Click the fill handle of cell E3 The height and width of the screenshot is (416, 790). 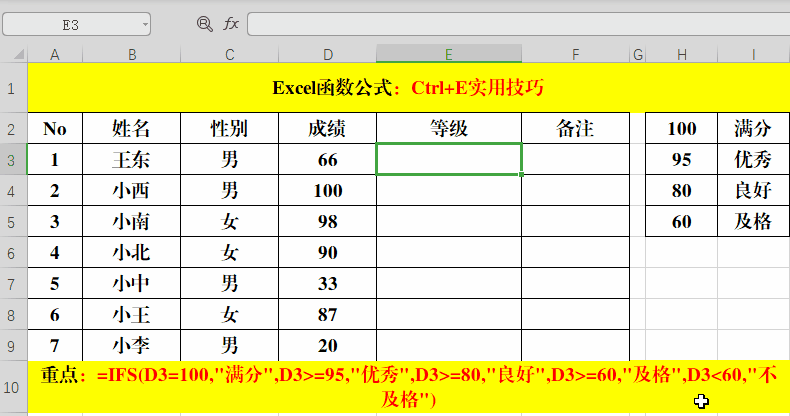pyautogui.click(x=521, y=174)
